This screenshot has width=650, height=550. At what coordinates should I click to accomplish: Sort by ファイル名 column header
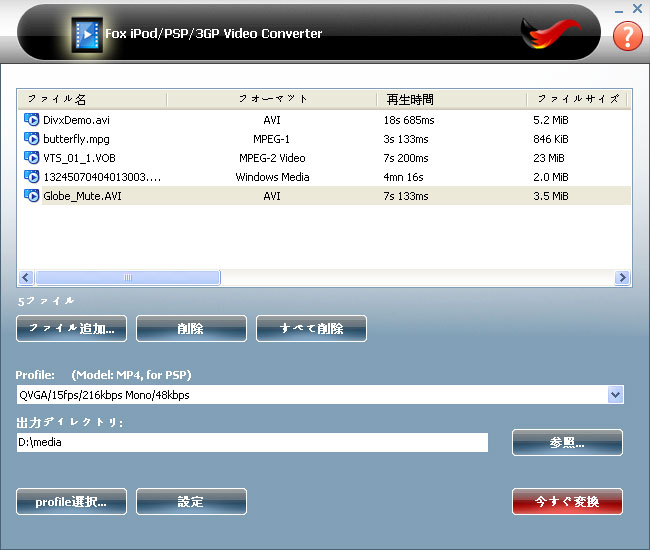[92, 99]
